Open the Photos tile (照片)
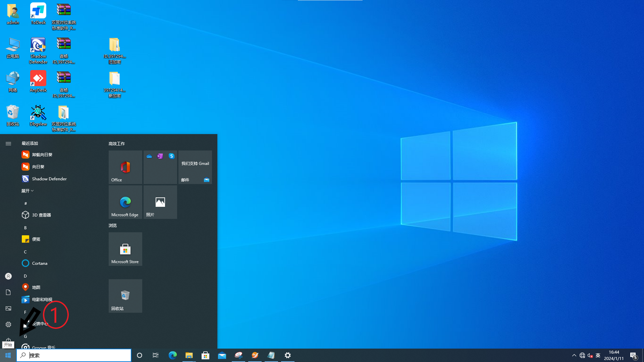Image resolution: width=644 pixels, height=362 pixels. click(x=160, y=202)
